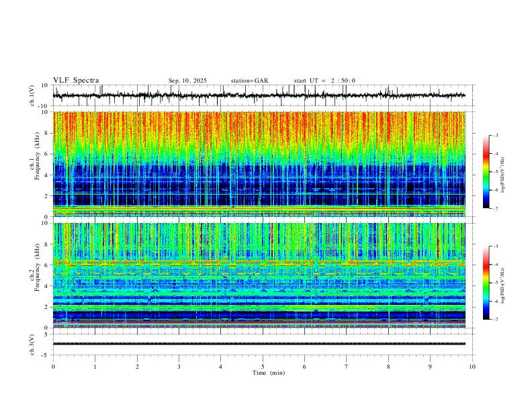This screenshot has height=411, width=532.
Task: Click the 'ch.1(V)' axis label
Action: point(32,95)
